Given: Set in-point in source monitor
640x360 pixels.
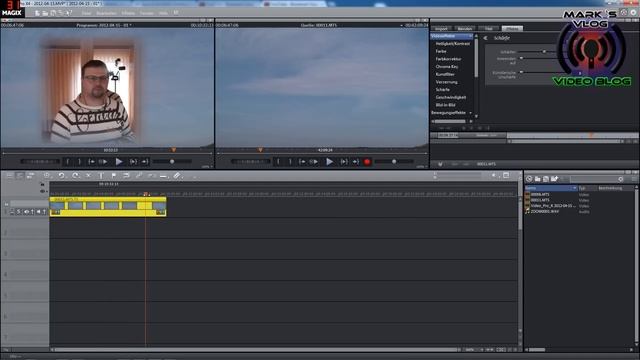Looking at the screenshot, I should click(278, 162).
